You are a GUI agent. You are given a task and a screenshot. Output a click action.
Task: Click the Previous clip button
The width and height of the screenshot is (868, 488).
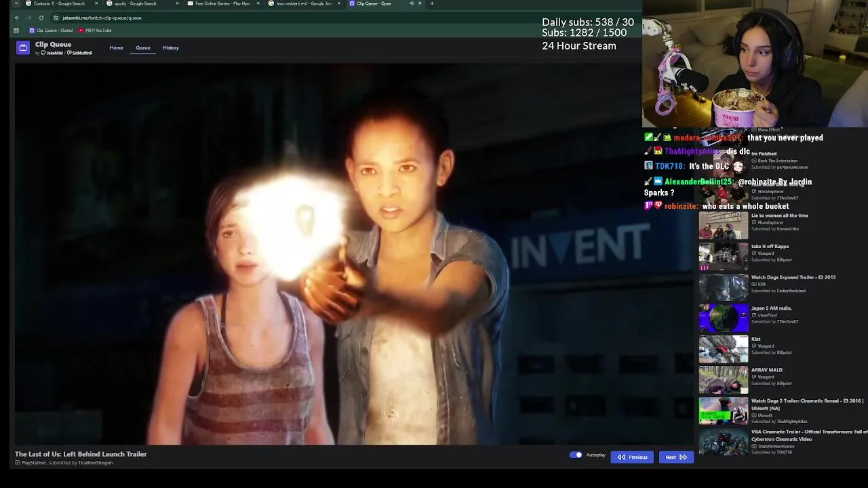point(632,457)
